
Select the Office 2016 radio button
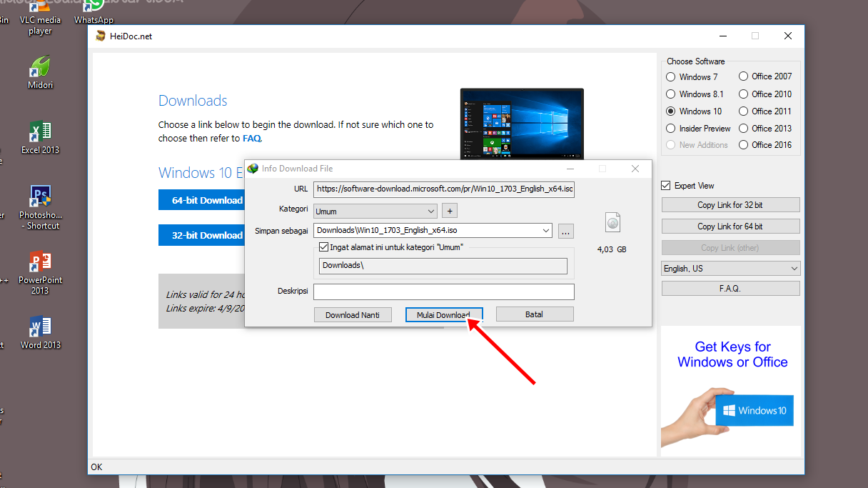(744, 145)
